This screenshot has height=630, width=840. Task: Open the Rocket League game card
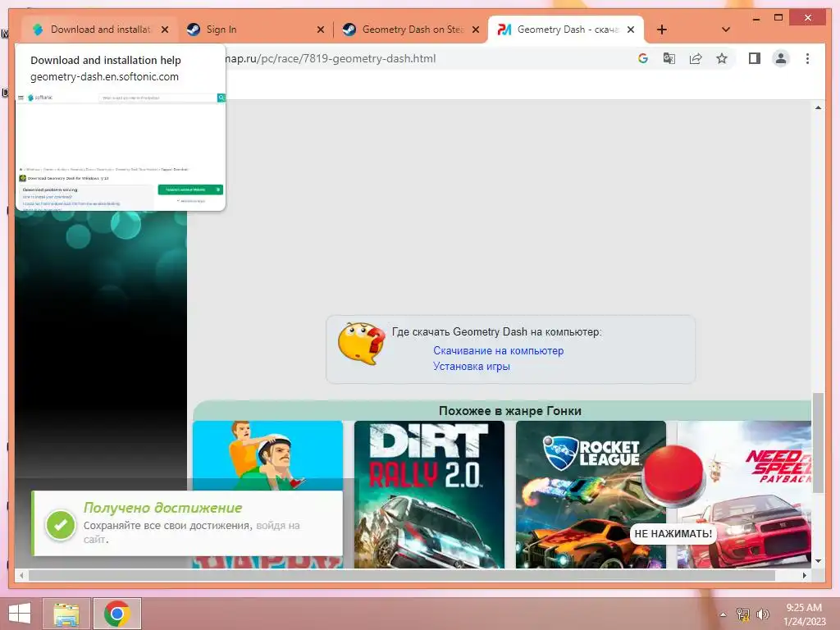[591, 494]
